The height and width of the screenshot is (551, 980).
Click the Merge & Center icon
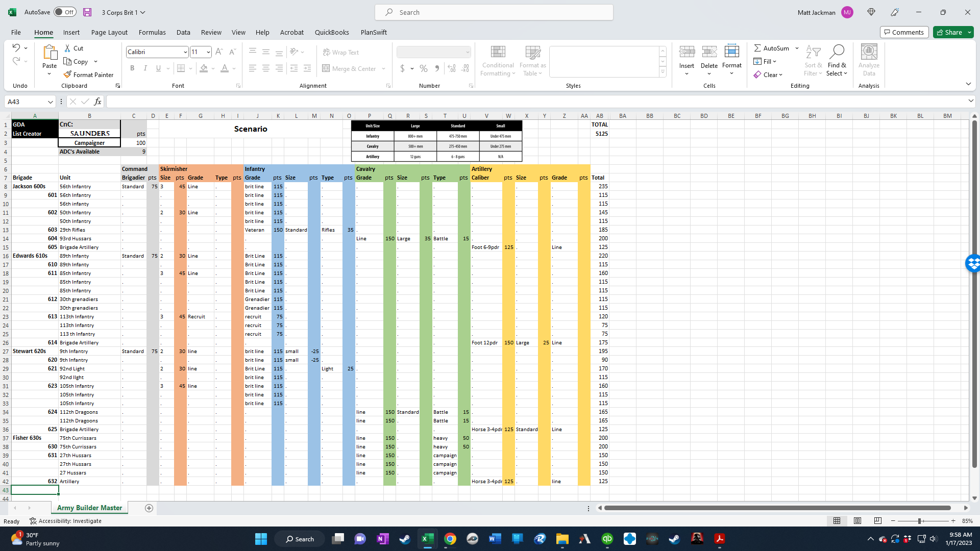click(326, 68)
